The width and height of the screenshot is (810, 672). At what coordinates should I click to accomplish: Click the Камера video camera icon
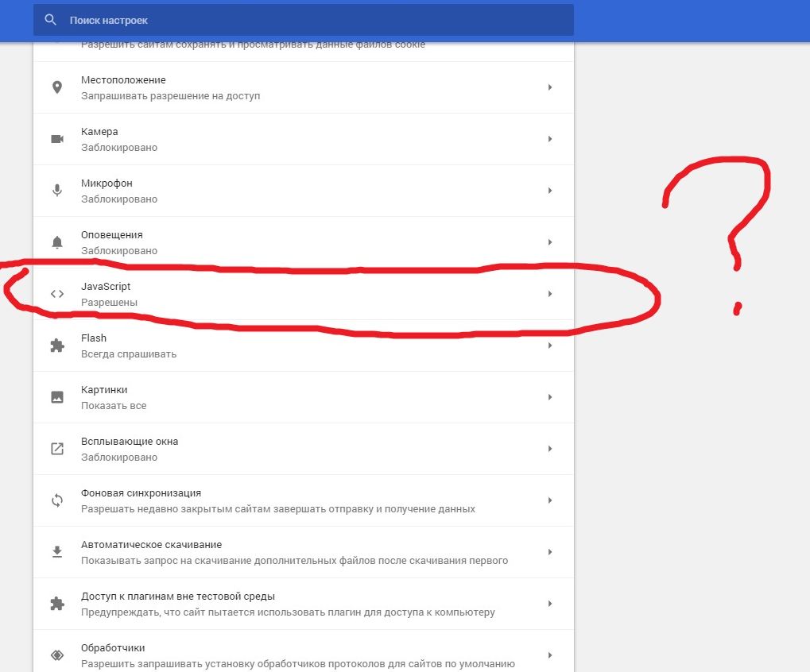57,139
